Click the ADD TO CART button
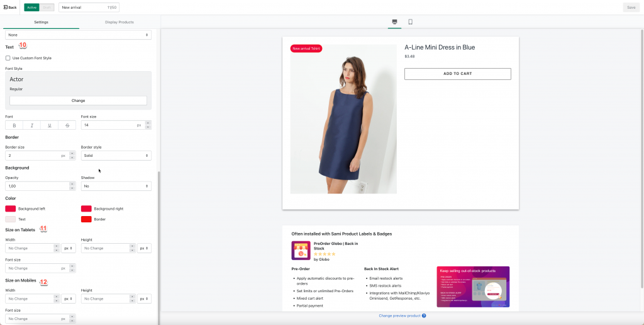The height and width of the screenshot is (325, 644). click(x=458, y=74)
